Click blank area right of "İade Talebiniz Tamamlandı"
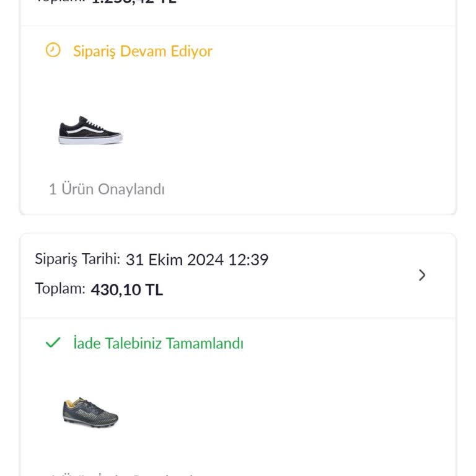476x476 pixels. click(x=347, y=343)
